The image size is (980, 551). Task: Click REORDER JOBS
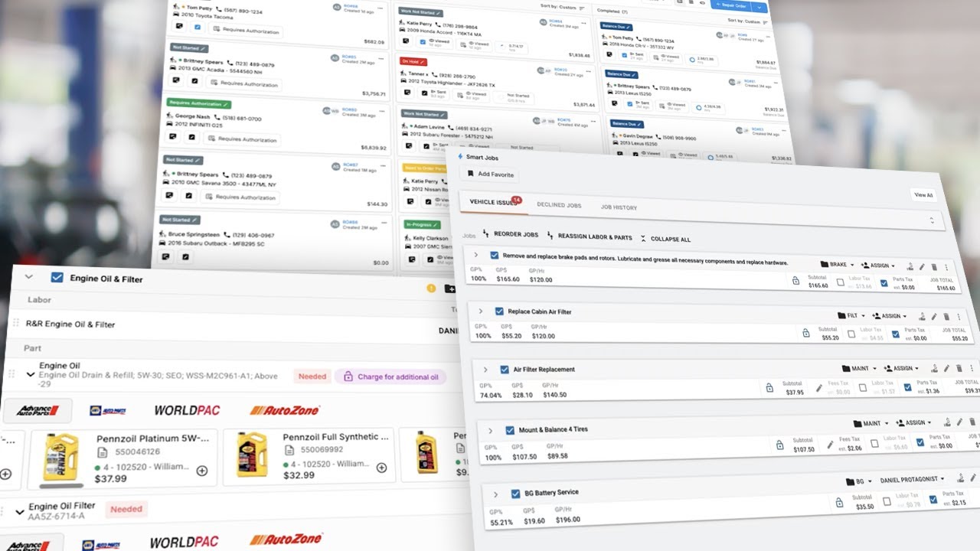pyautogui.click(x=510, y=234)
